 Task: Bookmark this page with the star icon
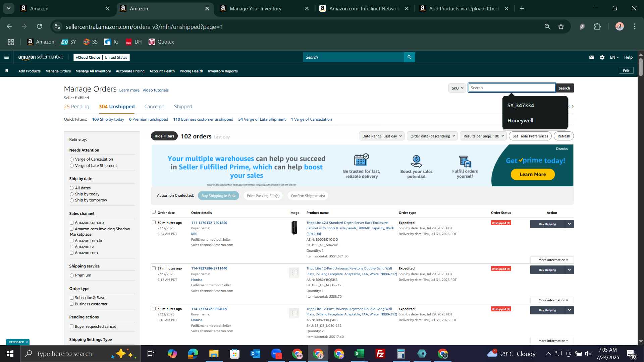561,26
